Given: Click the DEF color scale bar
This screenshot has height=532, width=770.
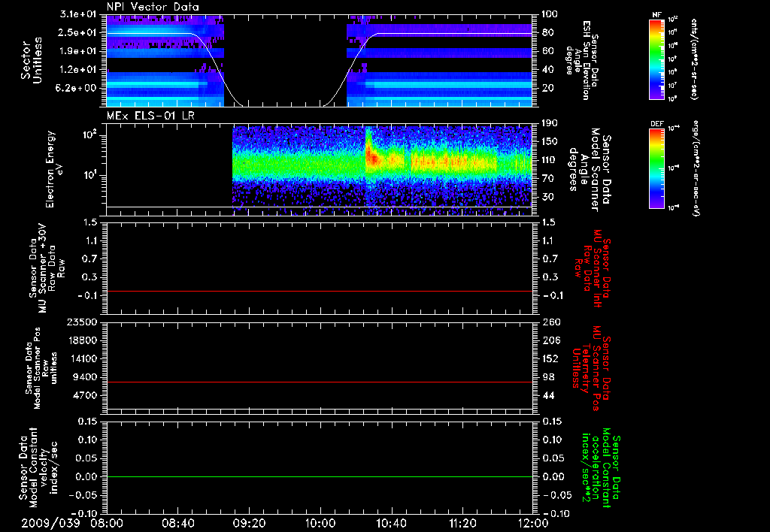Looking at the screenshot, I should [656, 168].
